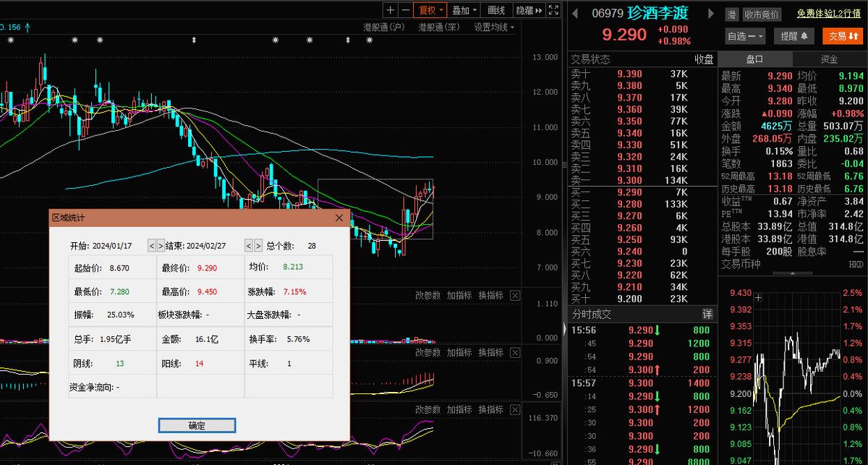
Task: Click the 均价 8.213 value in dialog
Action: coord(292,267)
